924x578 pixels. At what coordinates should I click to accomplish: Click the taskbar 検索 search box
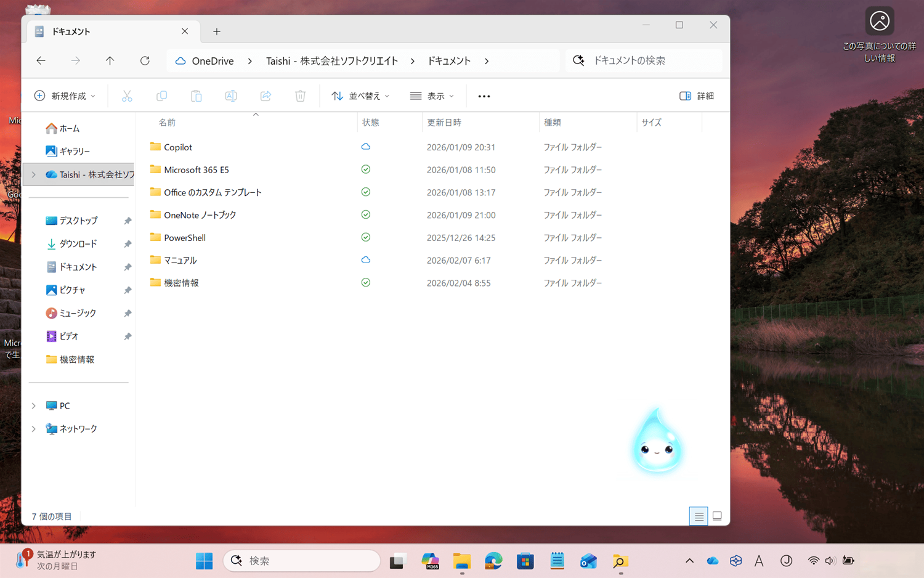tap(302, 561)
